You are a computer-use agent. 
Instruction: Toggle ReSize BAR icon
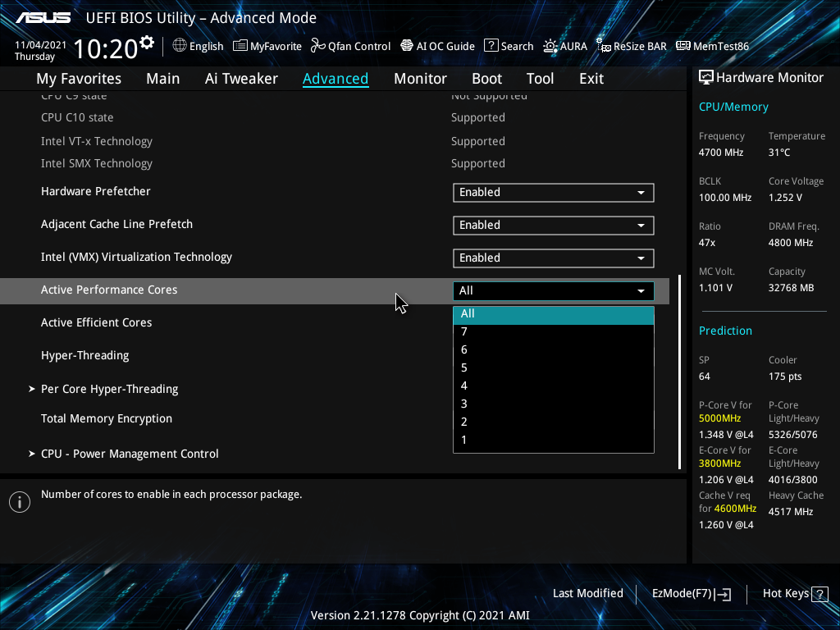click(604, 46)
